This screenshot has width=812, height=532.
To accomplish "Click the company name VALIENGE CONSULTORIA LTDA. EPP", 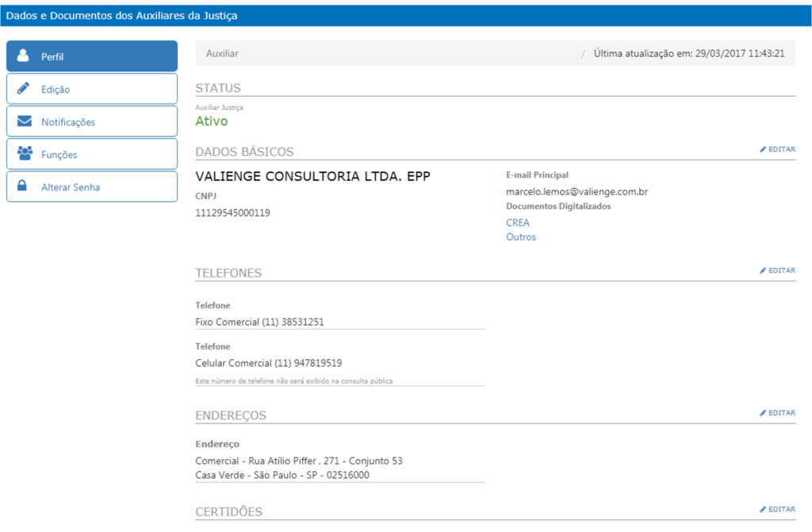I will coord(312,176).
